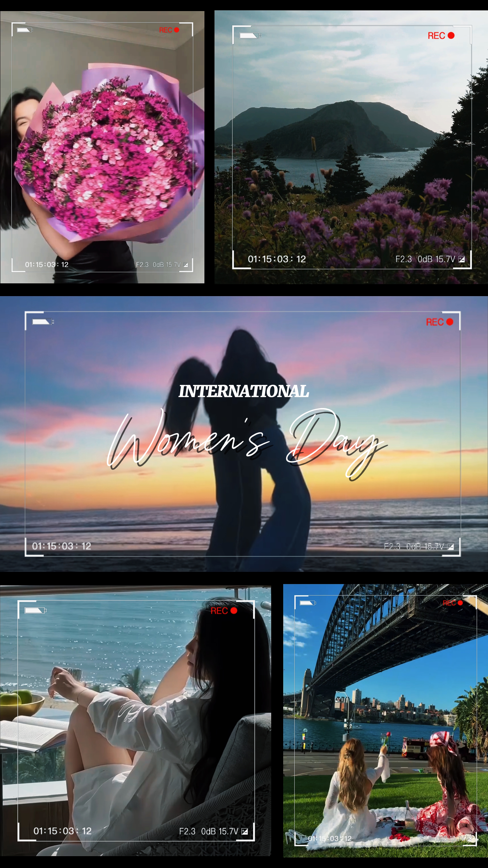Click the timecode on balcony woman photo
Screen dimensions: 488x868
[62, 831]
